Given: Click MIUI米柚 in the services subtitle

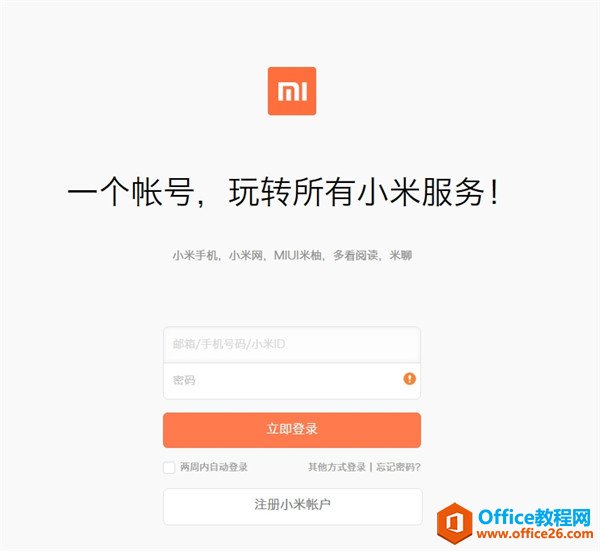Looking at the screenshot, I should point(297,255).
